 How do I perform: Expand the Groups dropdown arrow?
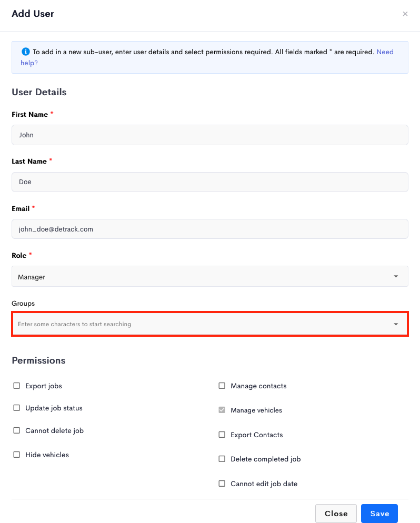[396, 324]
